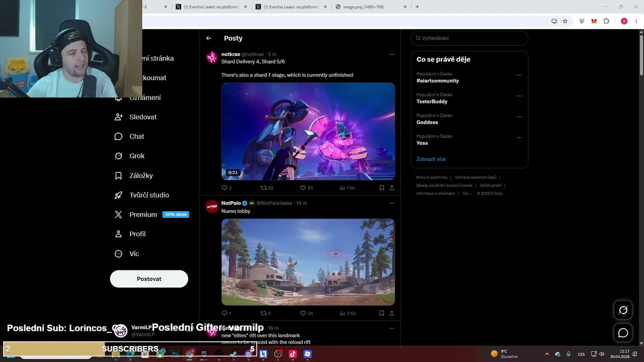
Task: Open the Goddess trend
Action: click(427, 122)
